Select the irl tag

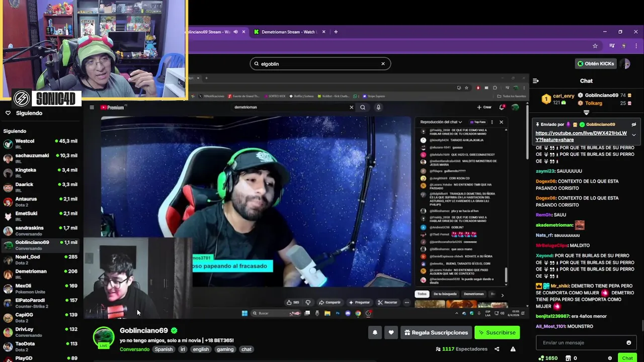click(x=183, y=349)
